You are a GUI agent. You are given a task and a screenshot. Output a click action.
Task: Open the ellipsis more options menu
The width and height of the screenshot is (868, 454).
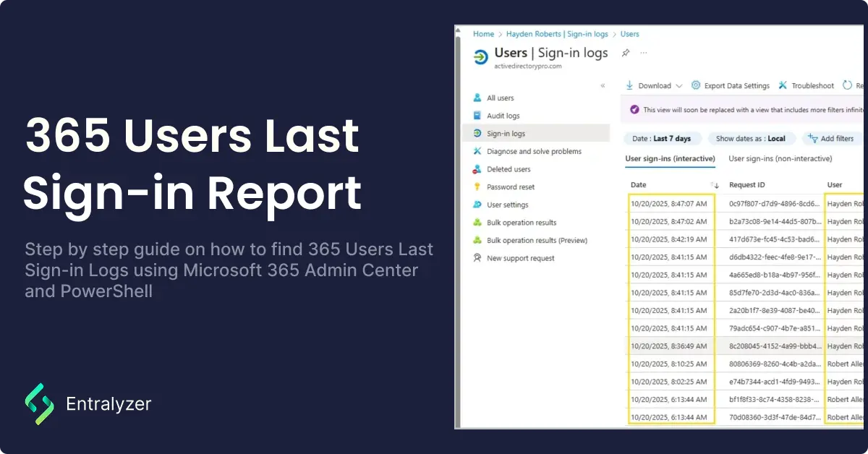tap(644, 53)
